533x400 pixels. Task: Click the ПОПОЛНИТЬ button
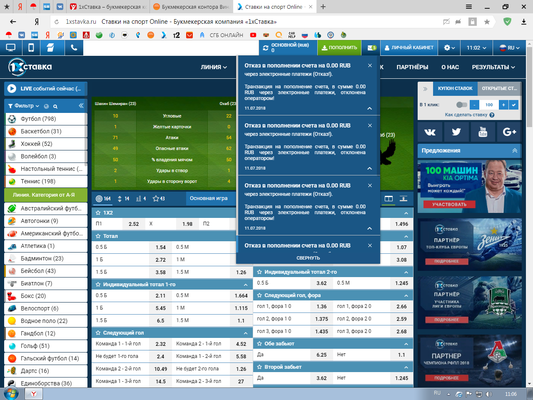(339, 48)
